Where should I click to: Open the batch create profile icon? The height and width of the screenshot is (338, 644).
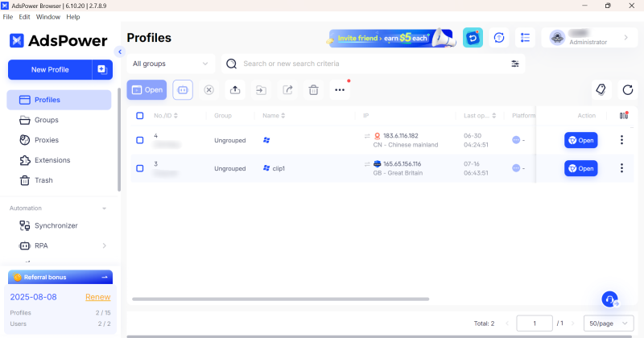point(102,69)
